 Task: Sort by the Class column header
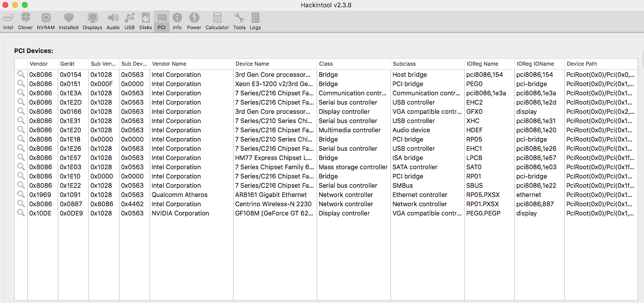354,64
